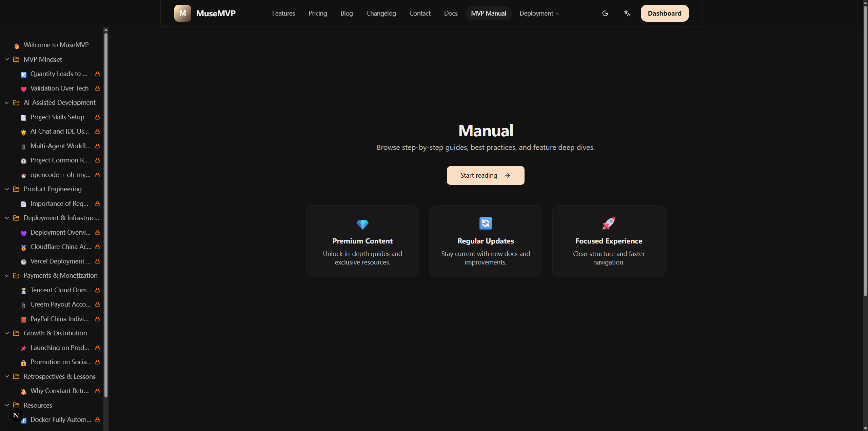Open the Pricing nav item
Image resolution: width=868 pixels, height=431 pixels.
(317, 13)
